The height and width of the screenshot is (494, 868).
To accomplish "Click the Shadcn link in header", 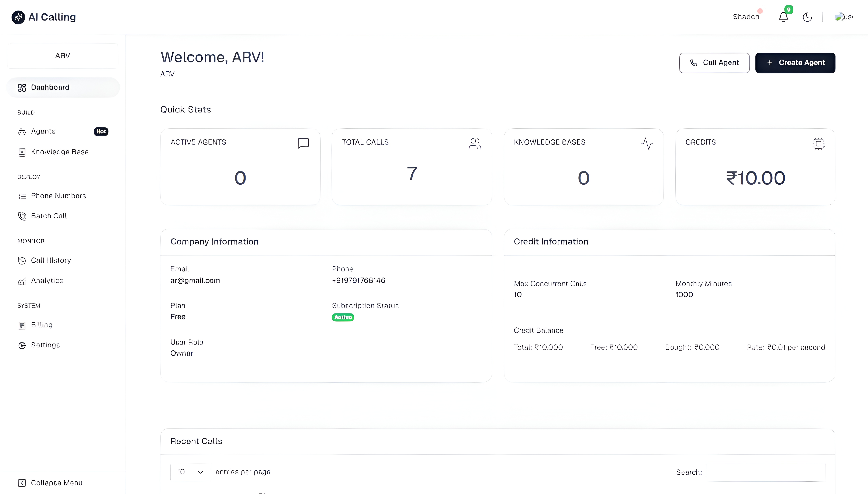I will (x=746, y=17).
